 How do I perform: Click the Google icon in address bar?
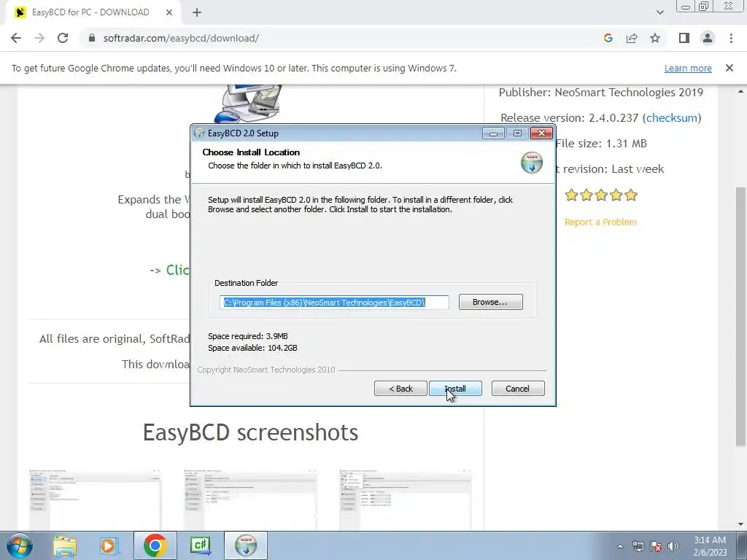coord(608,38)
